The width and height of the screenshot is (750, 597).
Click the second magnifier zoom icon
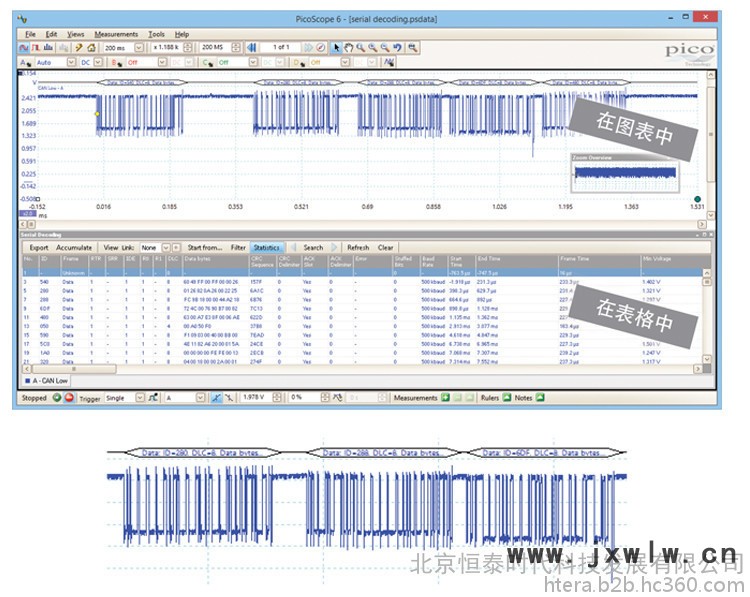tap(373, 47)
